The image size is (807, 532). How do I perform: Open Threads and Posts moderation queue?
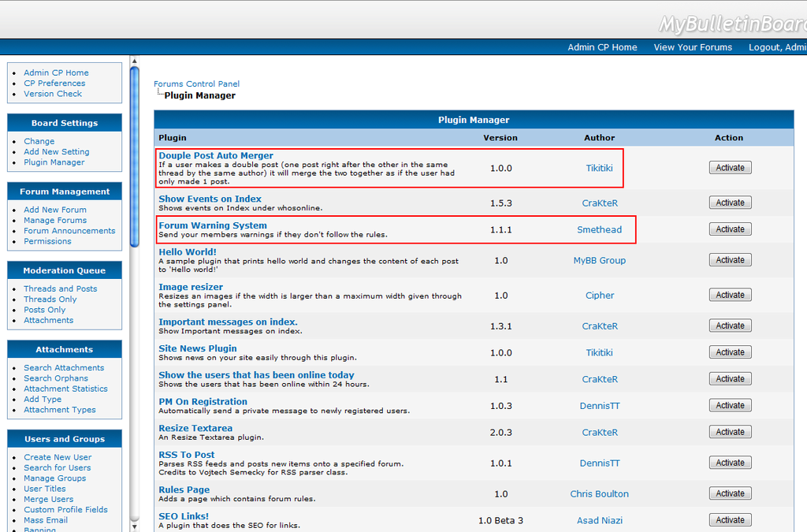61,288
